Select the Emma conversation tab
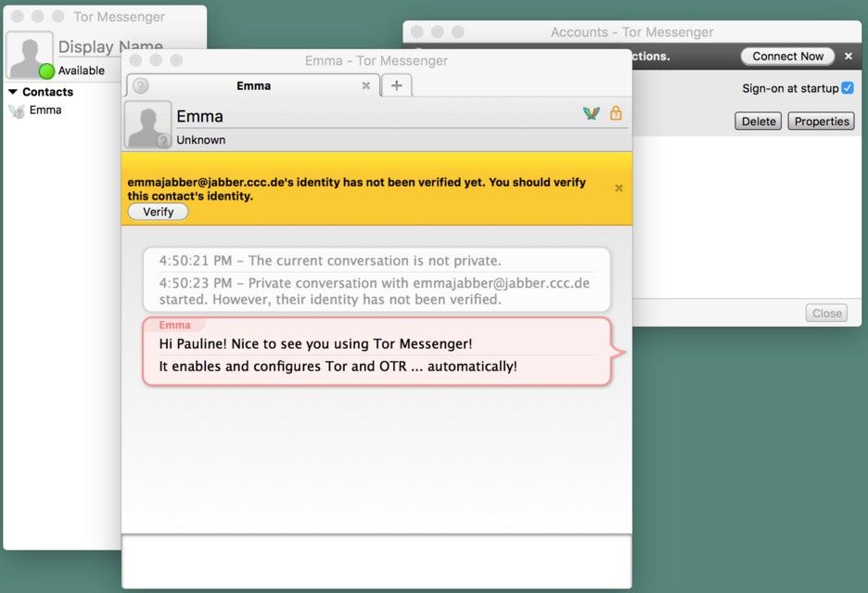Screen dimensions: 868x593 (253, 85)
